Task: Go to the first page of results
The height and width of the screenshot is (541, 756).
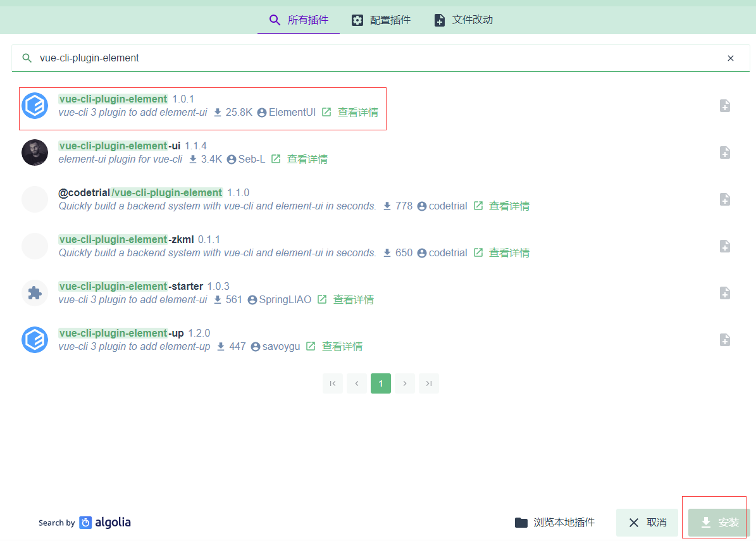Action: [x=333, y=383]
